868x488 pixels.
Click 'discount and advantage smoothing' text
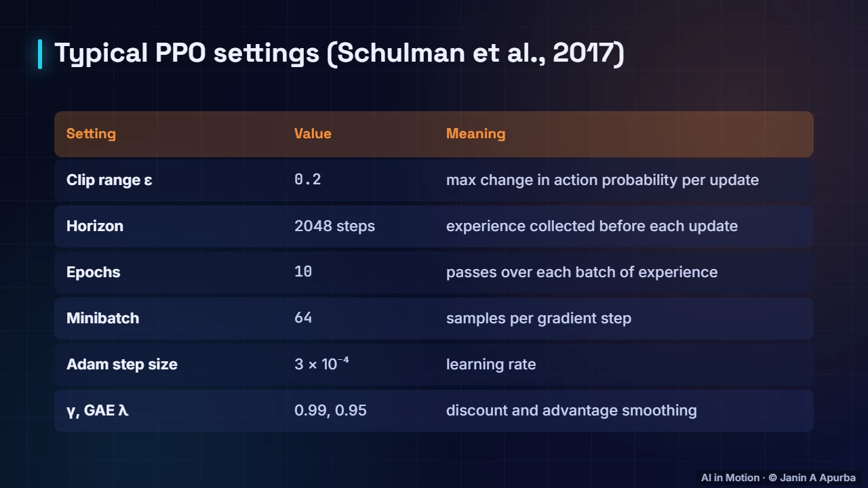(571, 410)
